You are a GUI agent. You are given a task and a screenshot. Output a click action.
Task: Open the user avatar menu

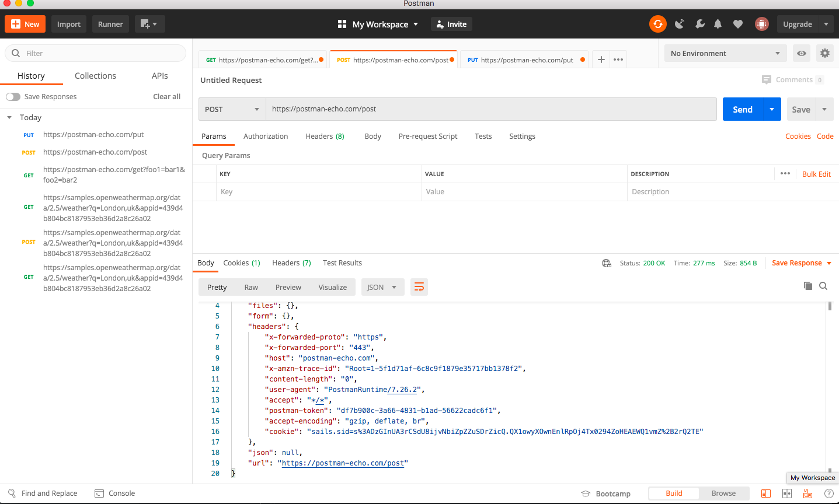[761, 24]
